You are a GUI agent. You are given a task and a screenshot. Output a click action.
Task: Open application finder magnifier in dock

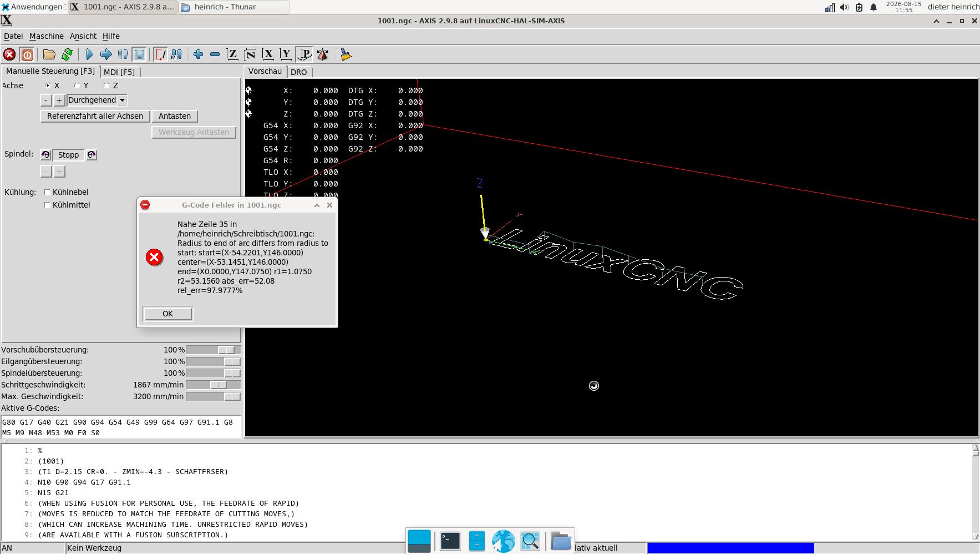530,541
